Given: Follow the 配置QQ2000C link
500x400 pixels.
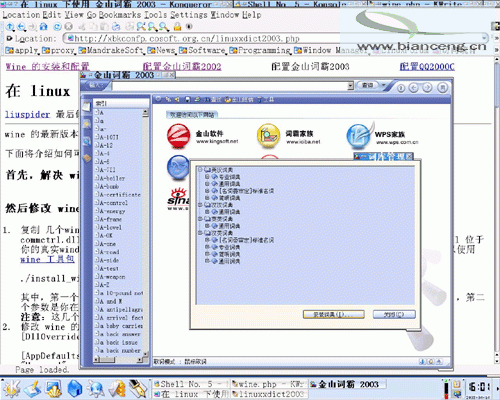Looking at the screenshot, I should tap(427, 66).
